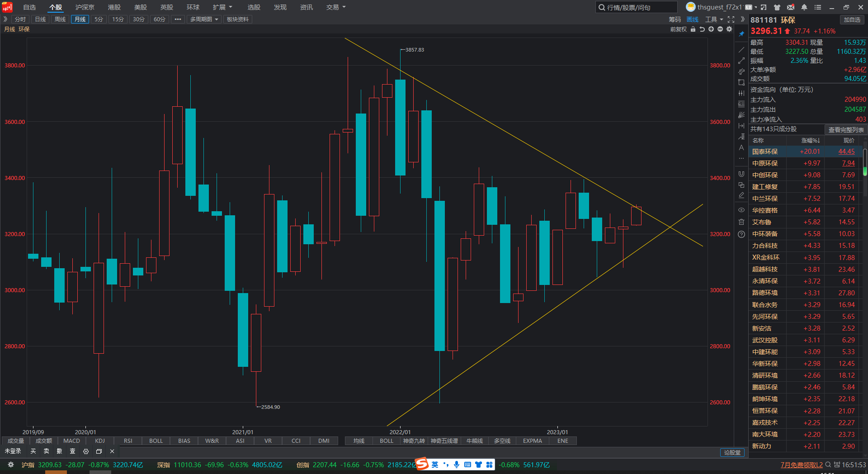Open more period options ellipsis
The width and height of the screenshot is (868, 474).
click(x=178, y=19)
